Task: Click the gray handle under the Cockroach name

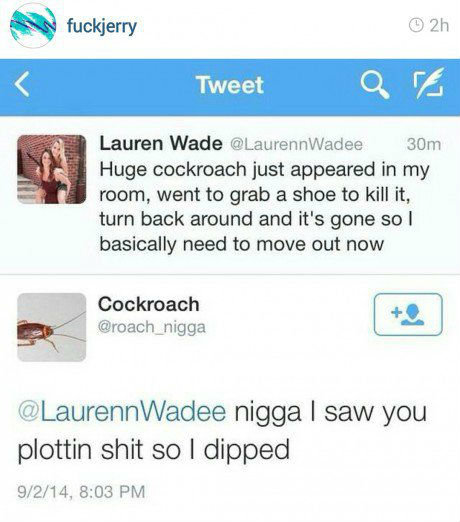Action: click(x=152, y=327)
